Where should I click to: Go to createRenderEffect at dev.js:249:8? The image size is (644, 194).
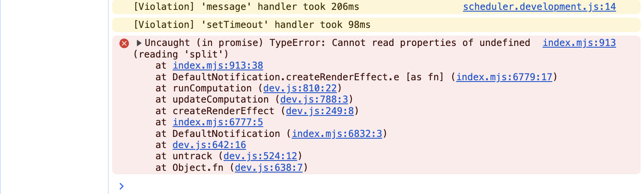320,111
